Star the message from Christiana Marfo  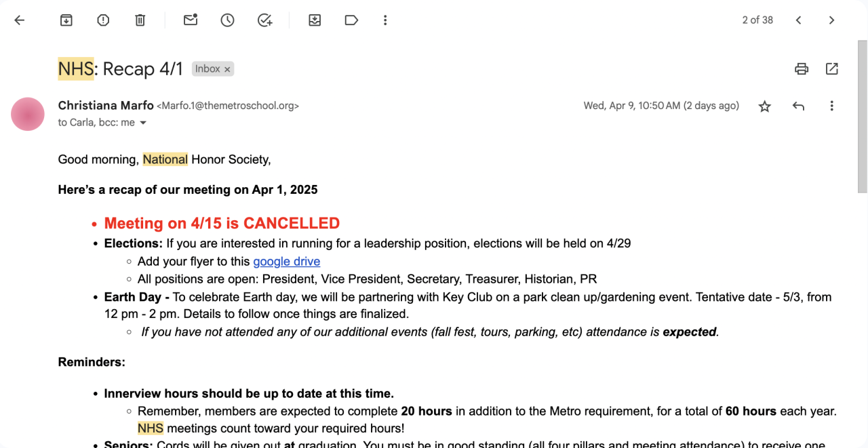pyautogui.click(x=765, y=106)
